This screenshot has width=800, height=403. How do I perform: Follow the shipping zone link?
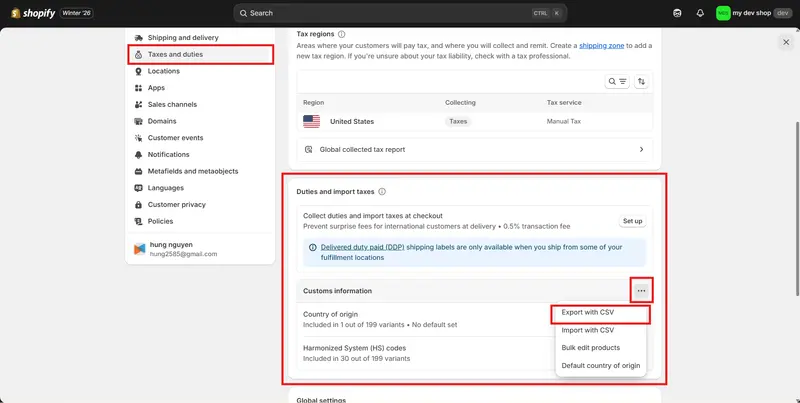point(602,45)
